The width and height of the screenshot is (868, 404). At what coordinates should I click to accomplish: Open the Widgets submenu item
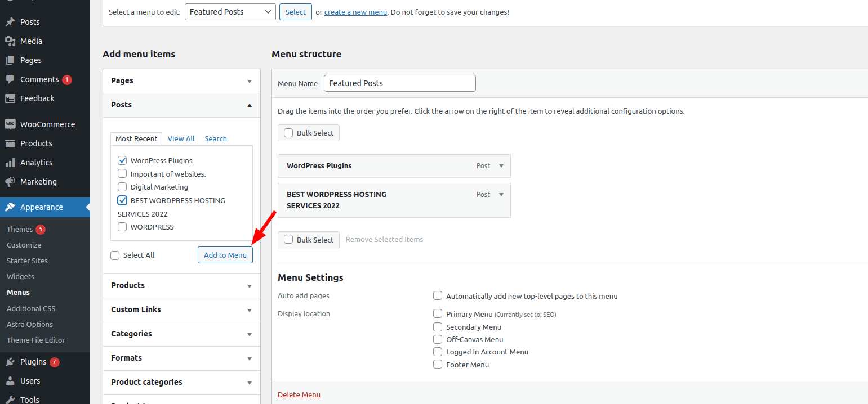pos(20,276)
